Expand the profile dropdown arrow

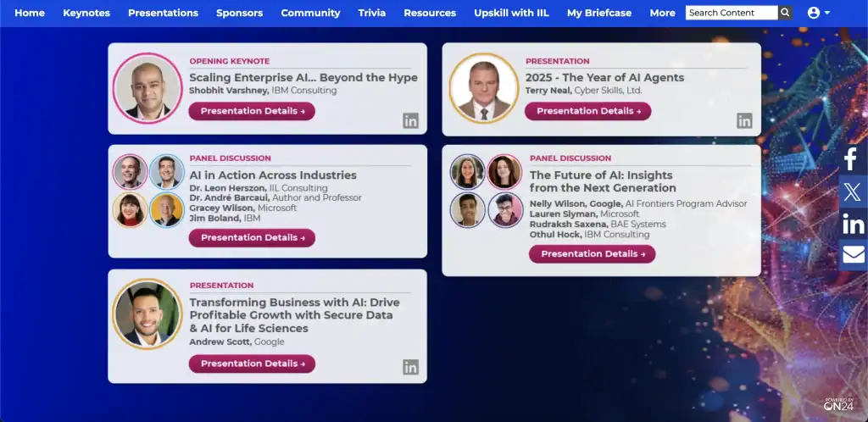pyautogui.click(x=827, y=13)
